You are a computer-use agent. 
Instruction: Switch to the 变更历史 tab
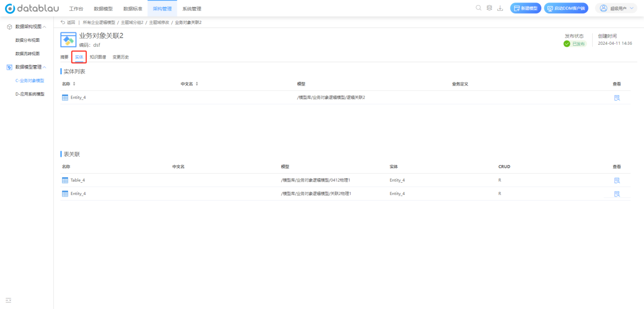pos(120,57)
